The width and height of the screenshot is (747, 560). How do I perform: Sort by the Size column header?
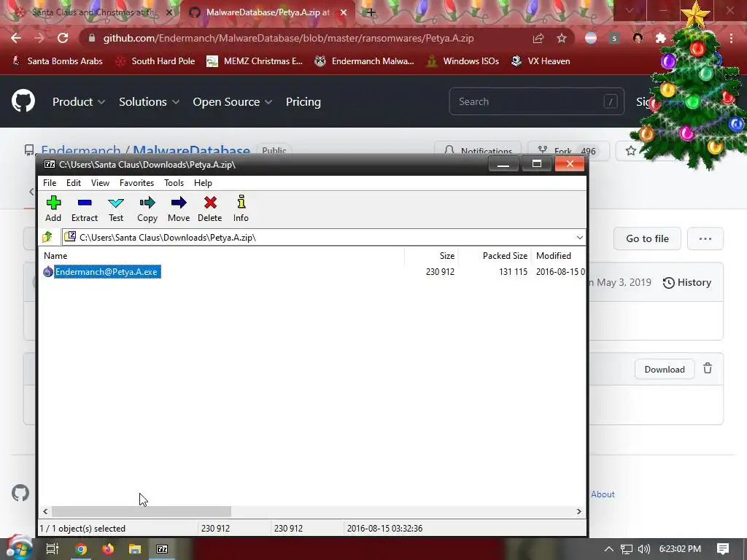tap(447, 256)
